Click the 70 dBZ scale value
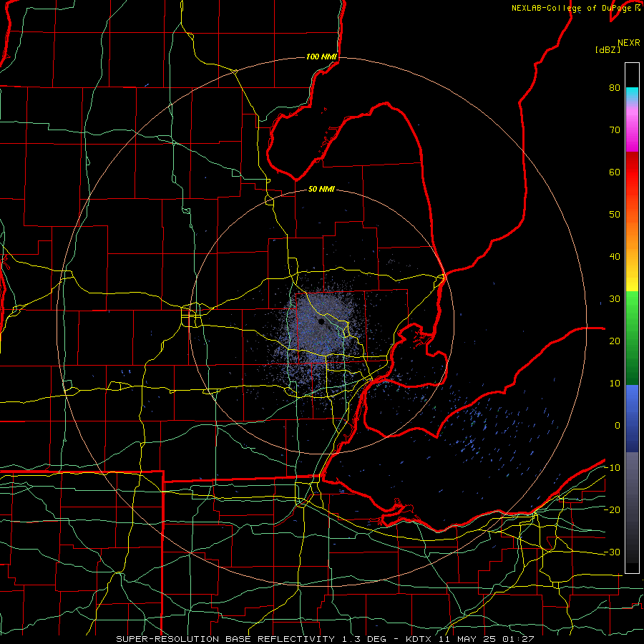The image size is (644, 644). (615, 130)
